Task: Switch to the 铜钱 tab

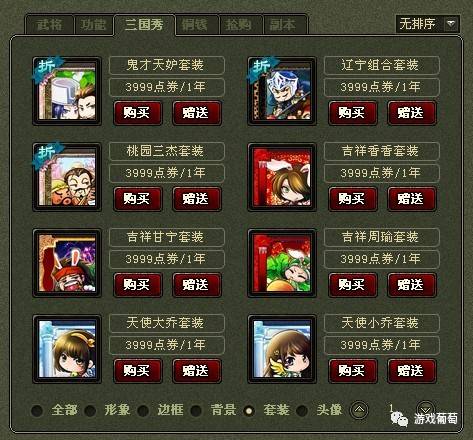Action: tap(195, 25)
